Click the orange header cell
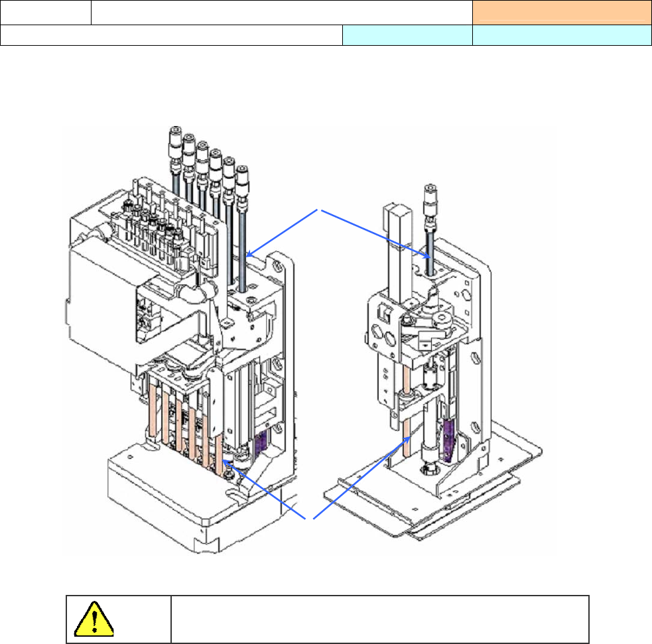This screenshot has height=644, width=652. click(x=562, y=13)
